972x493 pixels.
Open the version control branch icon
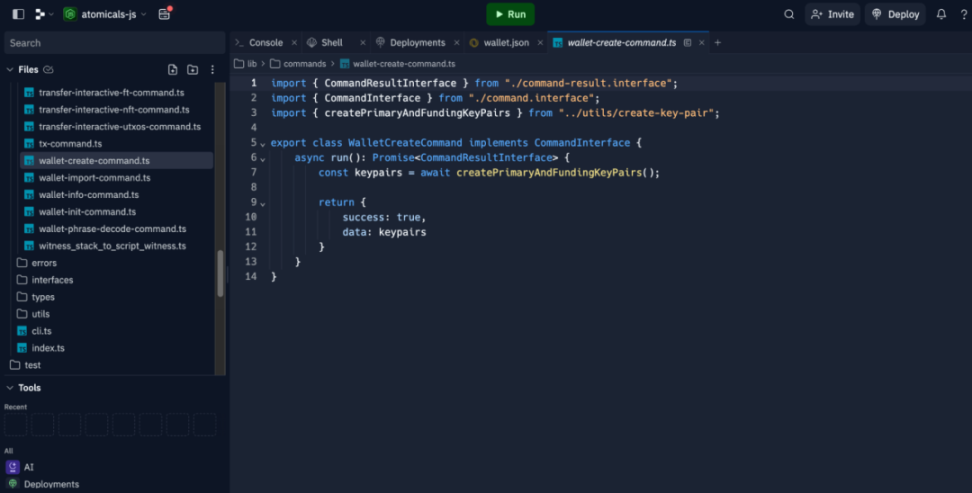43,14
